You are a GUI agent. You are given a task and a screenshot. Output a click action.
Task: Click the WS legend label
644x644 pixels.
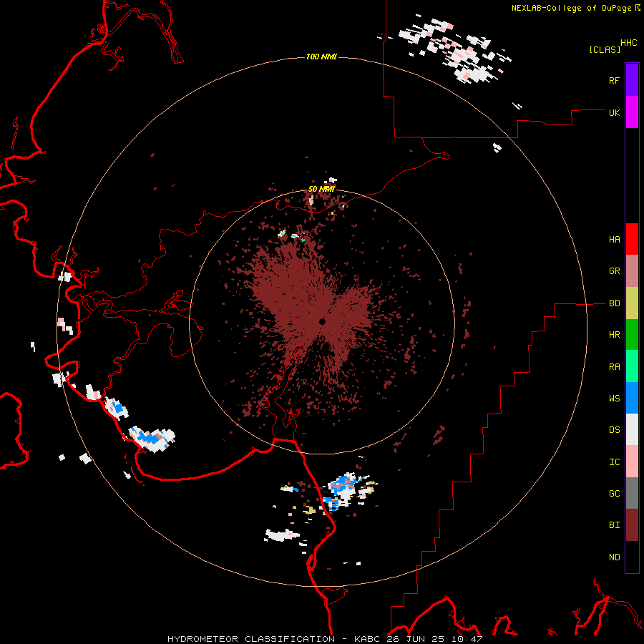click(x=614, y=398)
